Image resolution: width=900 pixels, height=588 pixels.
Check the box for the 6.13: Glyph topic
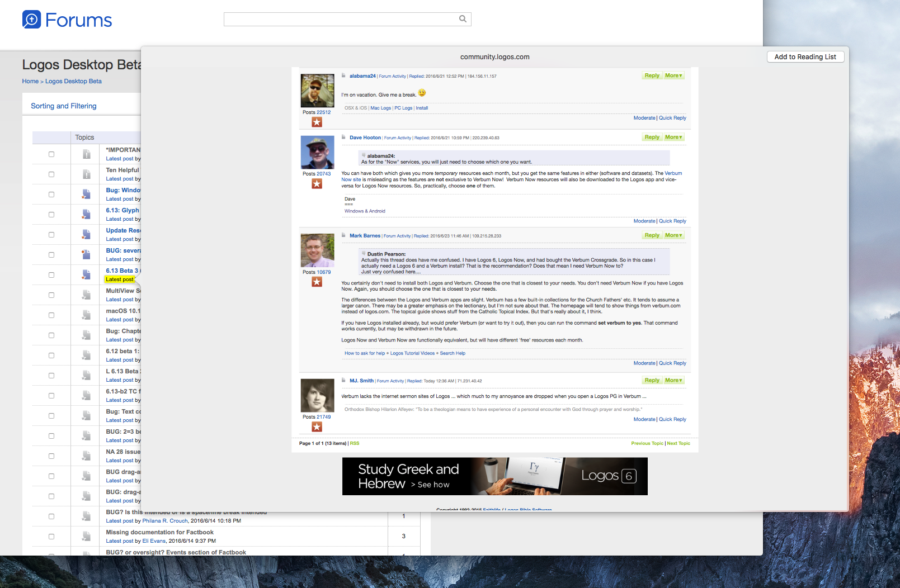point(51,215)
